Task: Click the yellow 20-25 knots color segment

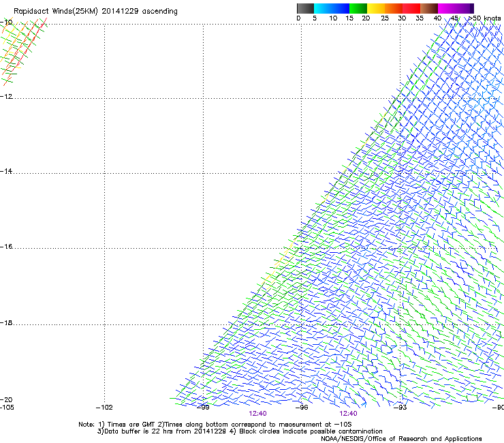Action: [376, 8]
